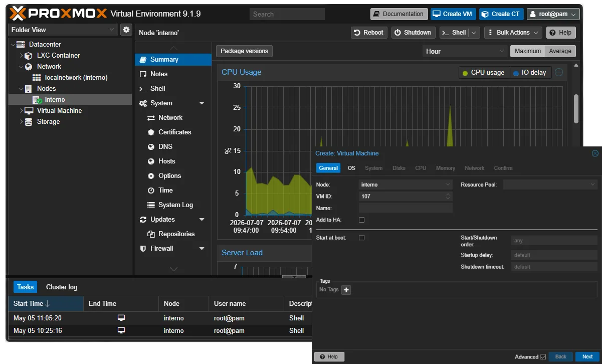Screen dimensions: 602x364
Task: Open the Resource Pool dropdown
Action: pos(593,185)
